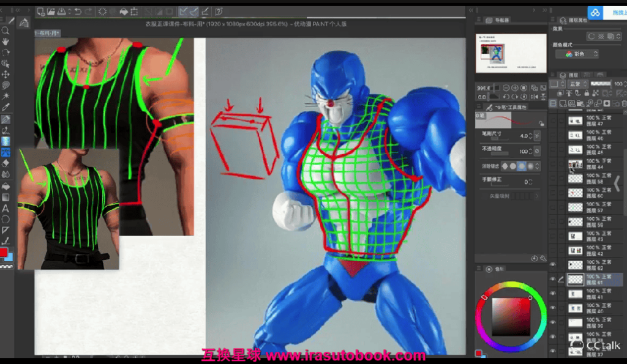Click the navigator preview thumbnail
The image size is (627, 364).
(511, 53)
